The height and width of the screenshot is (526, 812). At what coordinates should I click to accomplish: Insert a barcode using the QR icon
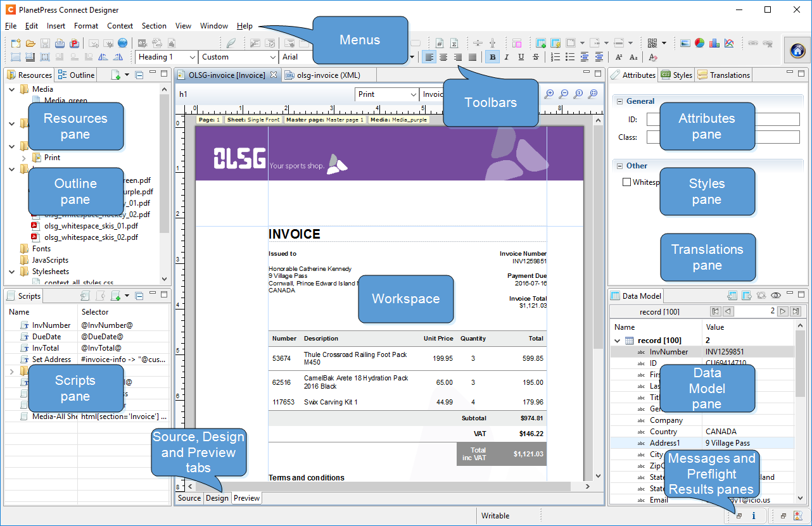pyautogui.click(x=652, y=43)
